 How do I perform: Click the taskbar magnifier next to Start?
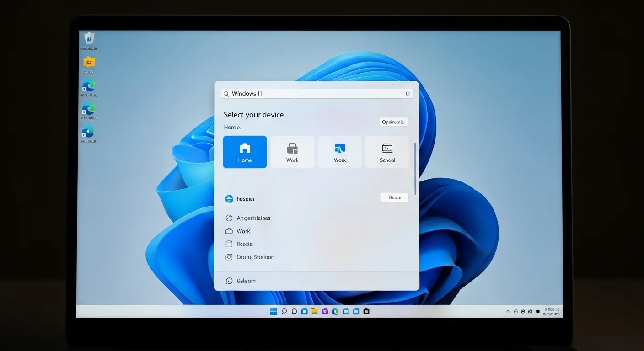point(284,311)
